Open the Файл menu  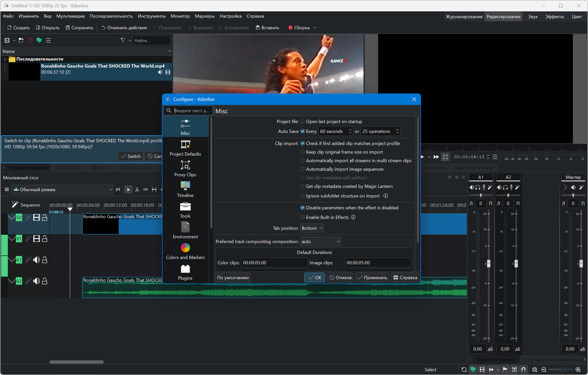(8, 16)
